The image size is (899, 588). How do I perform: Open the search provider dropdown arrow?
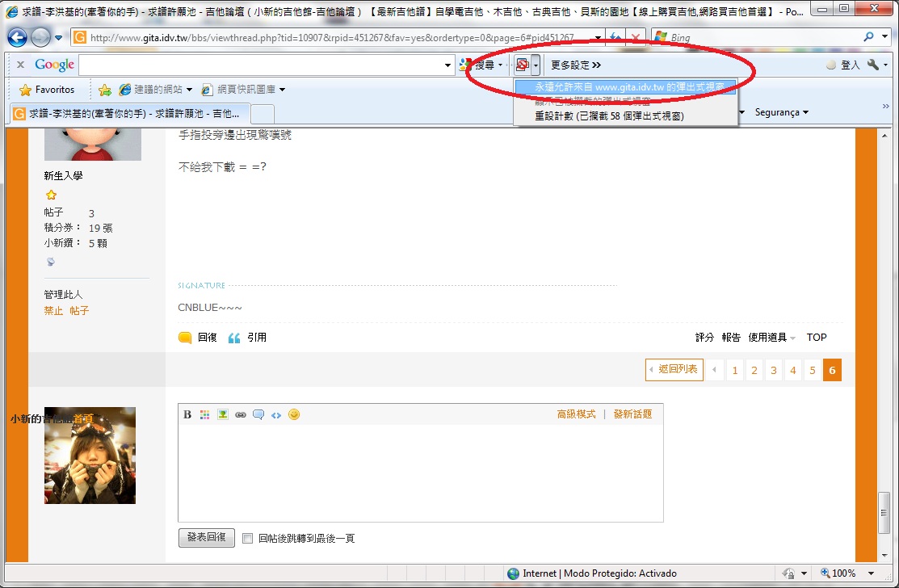pos(885,37)
